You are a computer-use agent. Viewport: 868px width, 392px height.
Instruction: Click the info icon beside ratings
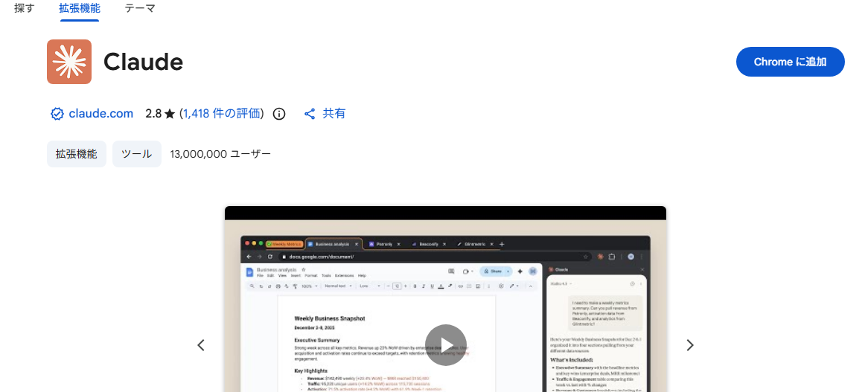coord(280,114)
